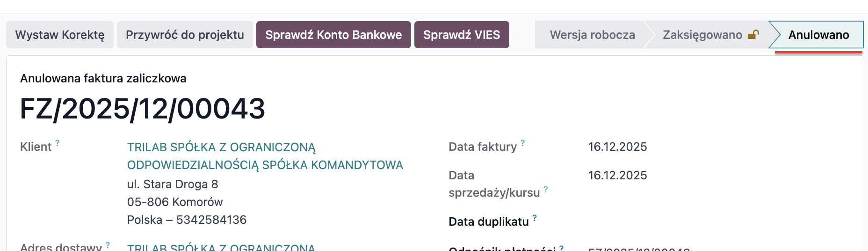
Task: Click the Sprawdź VIES button
Action: [x=462, y=35]
